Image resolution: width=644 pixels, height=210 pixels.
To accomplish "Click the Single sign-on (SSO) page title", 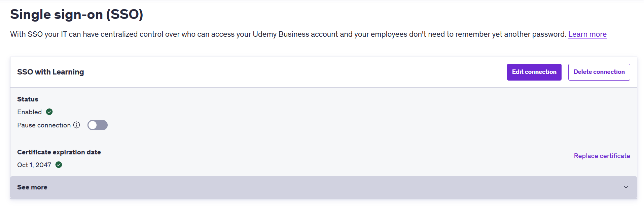I will tap(76, 14).
